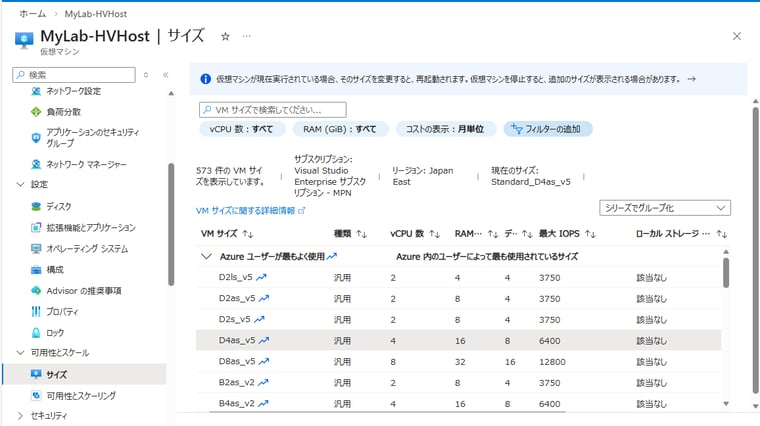Click the trend icon next to B2as_v2
The height and width of the screenshot is (426, 760).
[263, 382]
